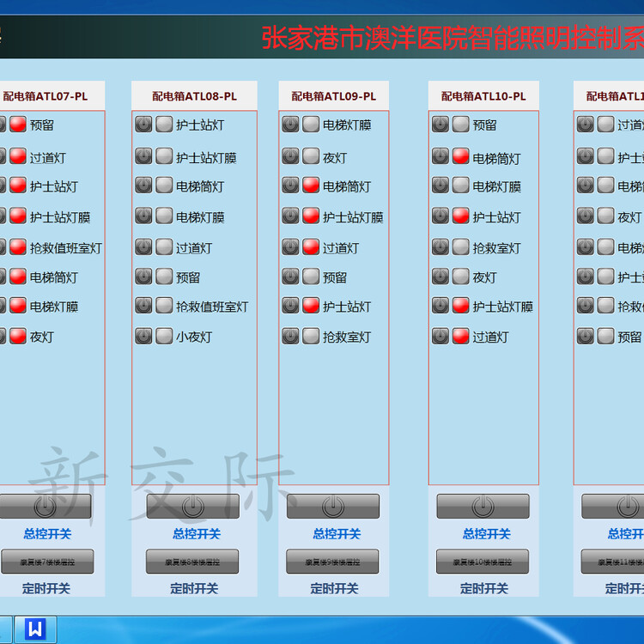Click power icon for ATL10 电梯灯膜
The image size is (644, 644).
(440, 185)
